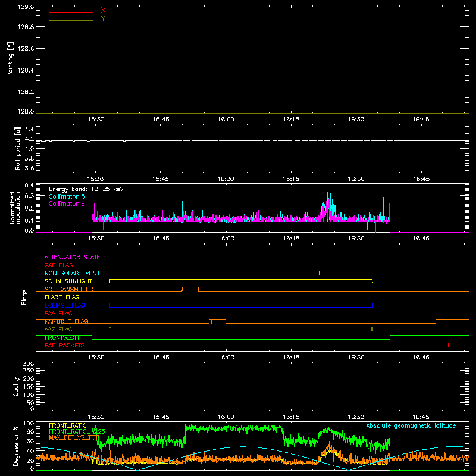The width and height of the screenshot is (476, 476).
Task: Click the 4.2 roll period tick
Action: [29, 139]
